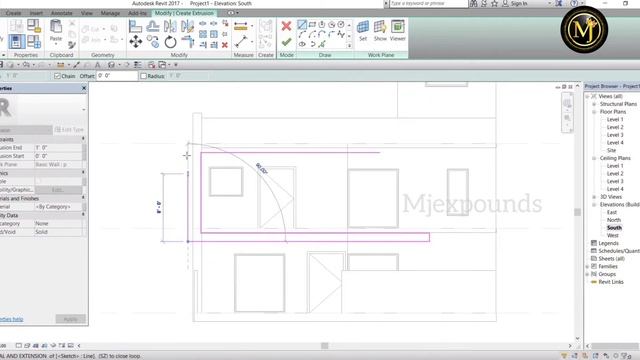Toggle the Properties palette ribbon button

click(16, 41)
